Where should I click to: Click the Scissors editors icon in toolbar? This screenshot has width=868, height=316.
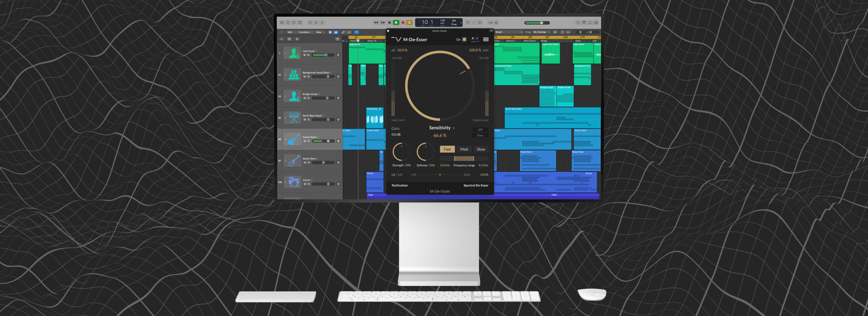point(322,23)
